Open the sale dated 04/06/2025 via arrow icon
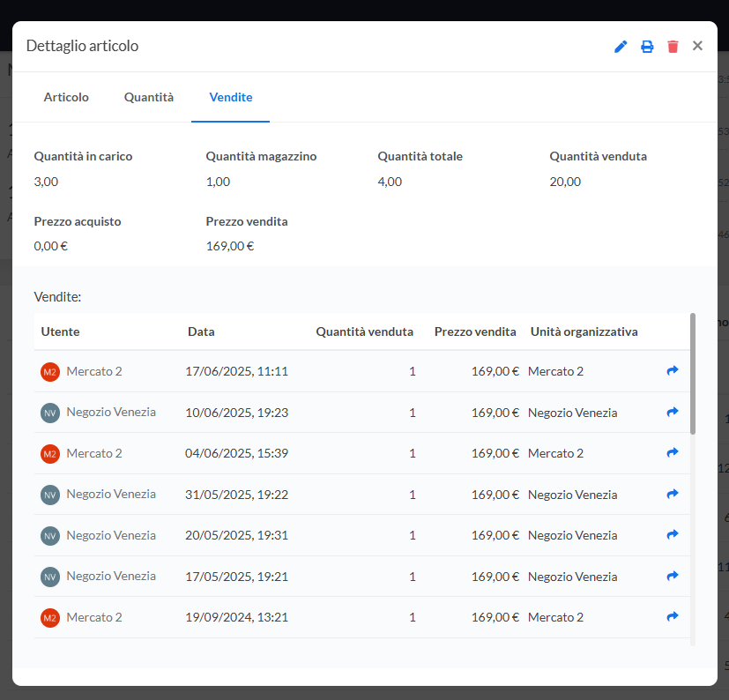Viewport: 729px width, 700px height. click(673, 453)
